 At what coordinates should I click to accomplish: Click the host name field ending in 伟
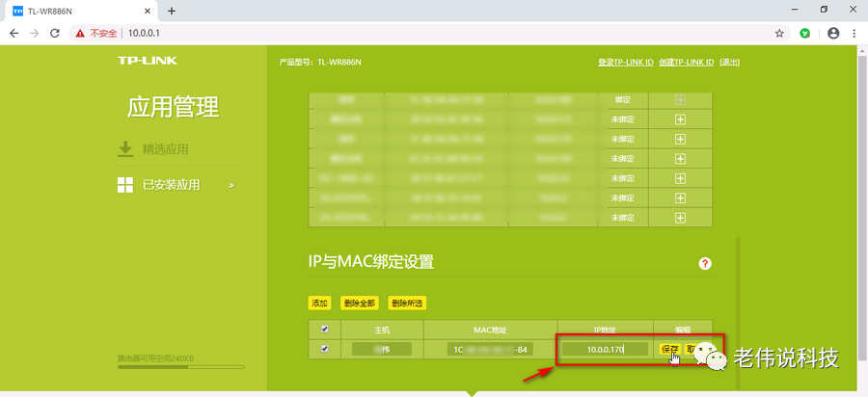click(382, 350)
